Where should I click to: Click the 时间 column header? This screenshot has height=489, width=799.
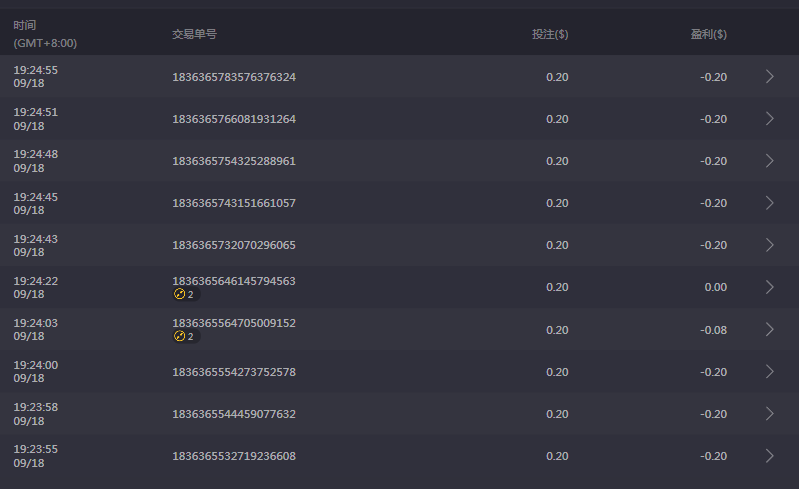(24, 24)
